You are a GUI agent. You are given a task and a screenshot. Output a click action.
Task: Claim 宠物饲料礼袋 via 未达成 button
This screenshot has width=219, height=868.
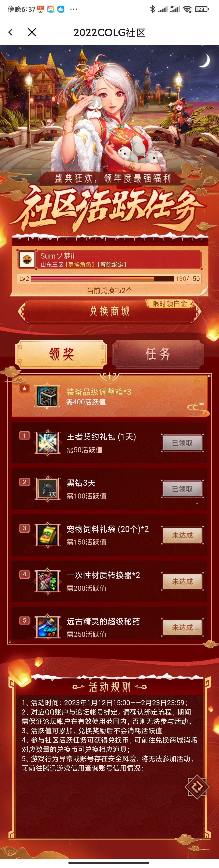pyautogui.click(x=182, y=535)
